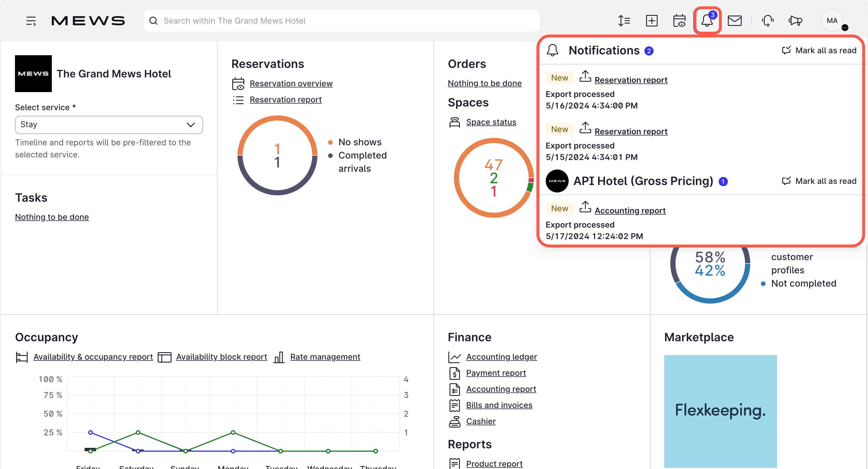Image resolution: width=868 pixels, height=469 pixels.
Task: Click the Reservation overview calendar icon in Reservations
Action: point(238,83)
